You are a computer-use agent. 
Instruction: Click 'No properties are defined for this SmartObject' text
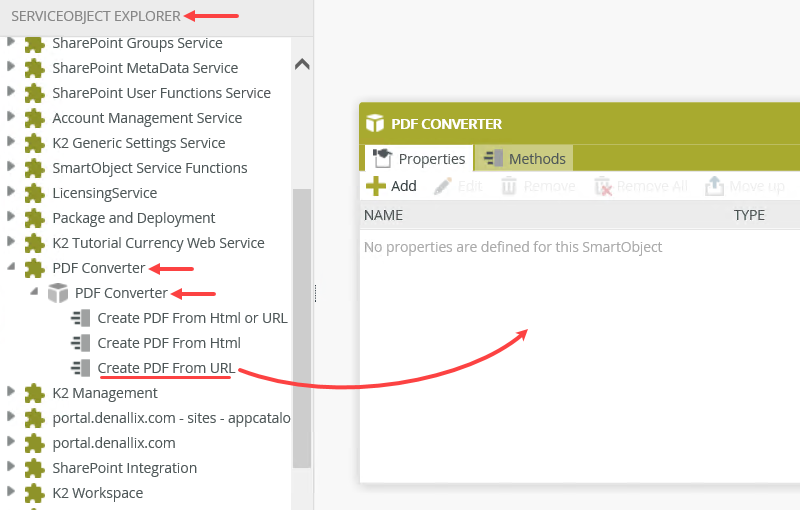(x=513, y=247)
